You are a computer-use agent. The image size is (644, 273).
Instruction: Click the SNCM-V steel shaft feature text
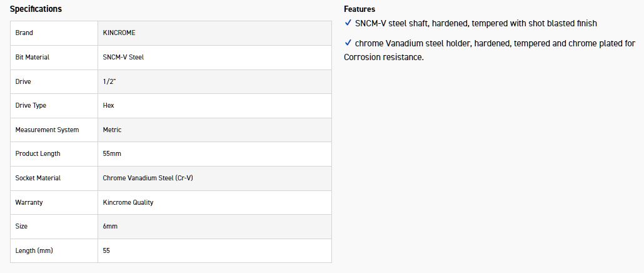click(476, 23)
